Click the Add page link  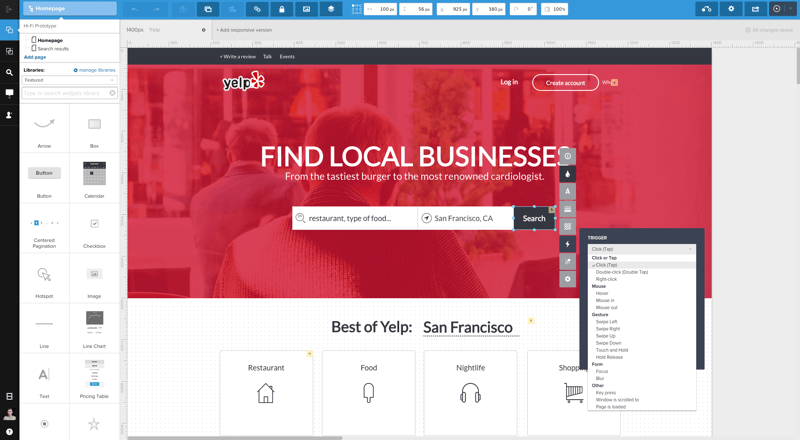[x=35, y=57]
